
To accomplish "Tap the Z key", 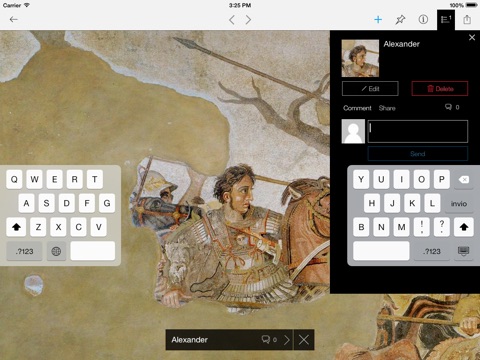I will [x=38, y=227].
